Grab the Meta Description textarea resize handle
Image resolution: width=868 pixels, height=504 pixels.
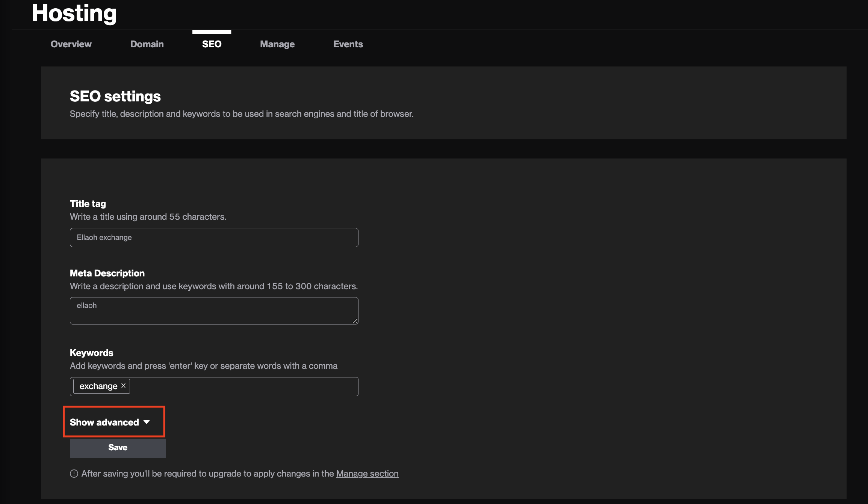pos(355,321)
